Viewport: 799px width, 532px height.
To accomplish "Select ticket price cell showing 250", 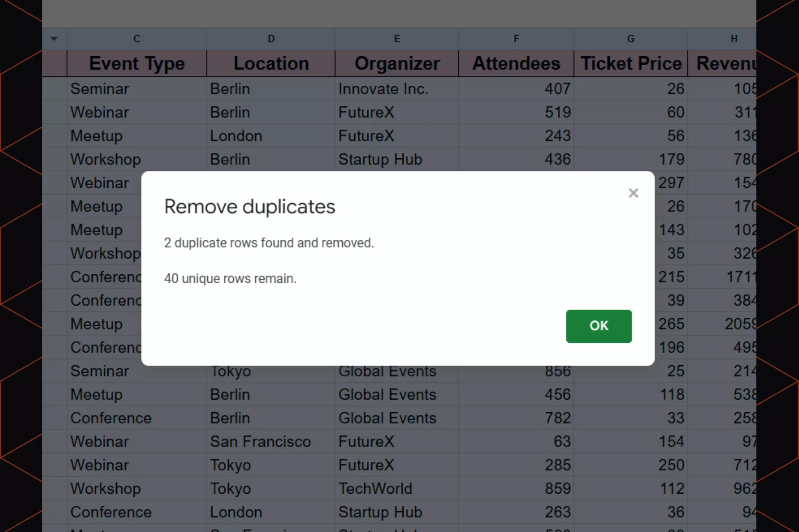I will pos(671,465).
